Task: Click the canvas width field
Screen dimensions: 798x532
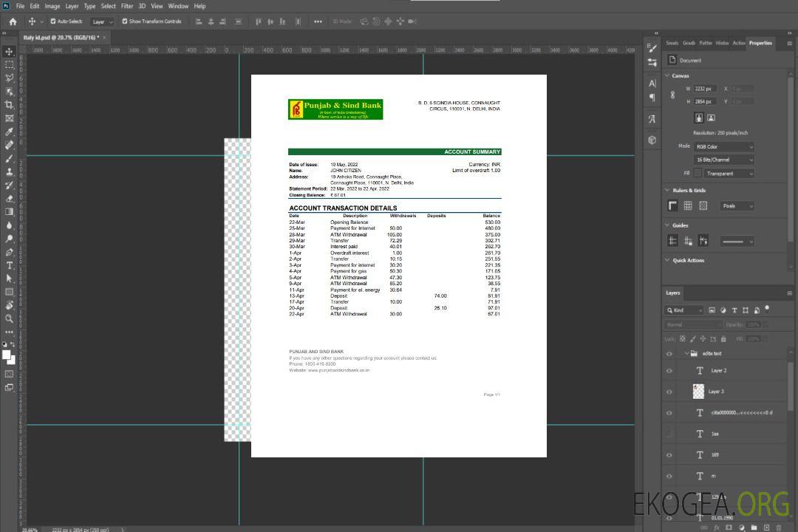Action: pyautogui.click(x=705, y=89)
